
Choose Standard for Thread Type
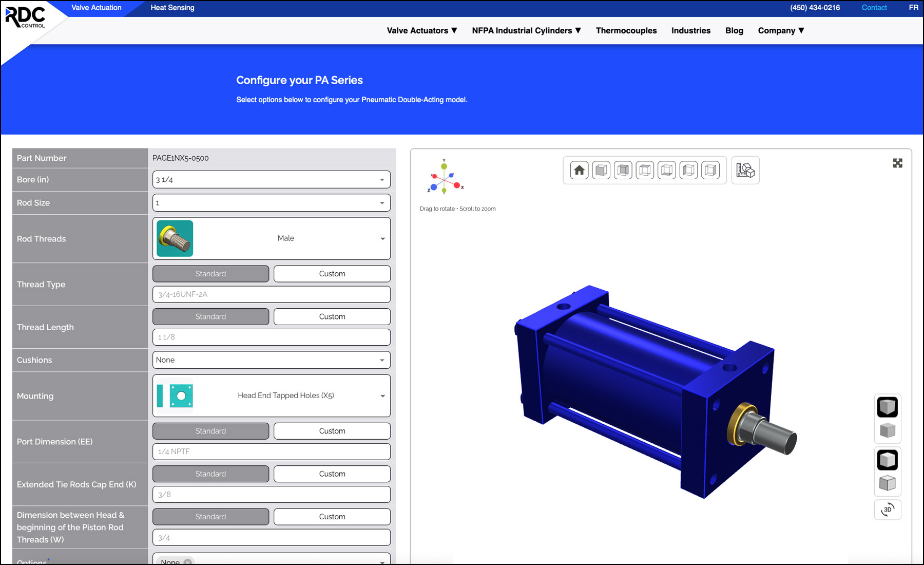[x=210, y=274]
